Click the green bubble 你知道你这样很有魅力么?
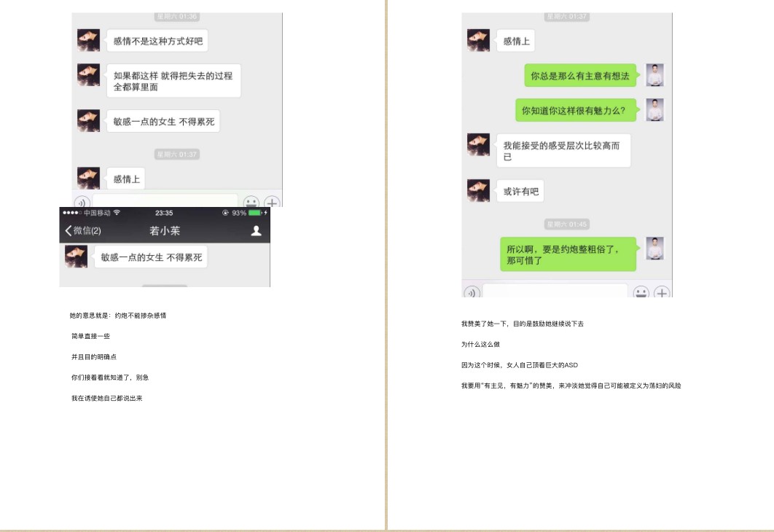The image size is (774, 532). click(576, 110)
